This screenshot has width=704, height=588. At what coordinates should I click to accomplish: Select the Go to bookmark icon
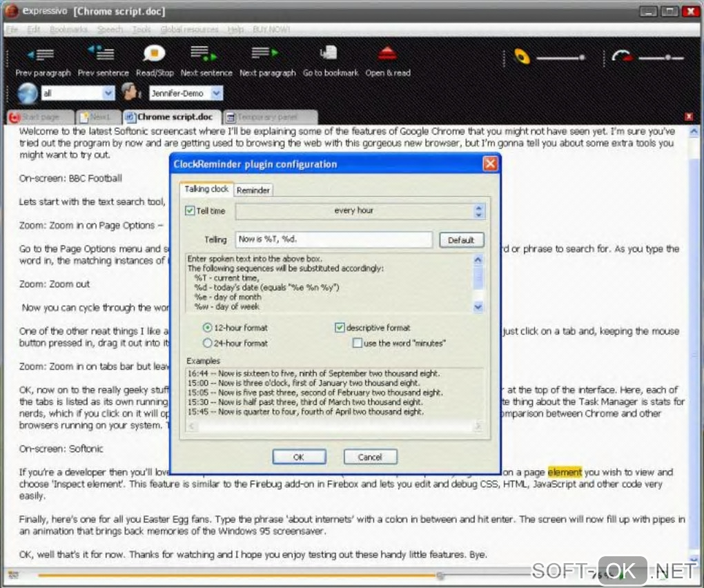coord(329,53)
